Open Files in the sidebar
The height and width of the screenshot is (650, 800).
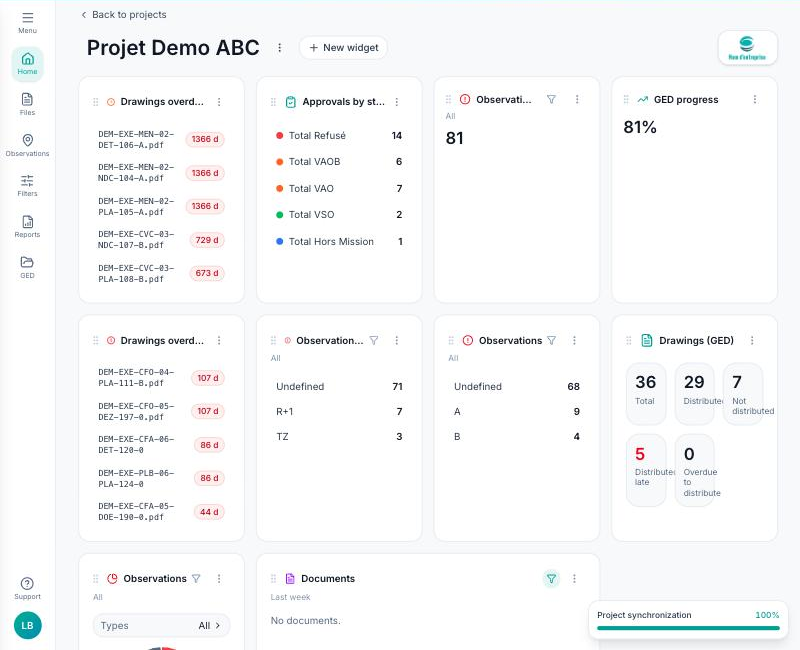[x=28, y=104]
